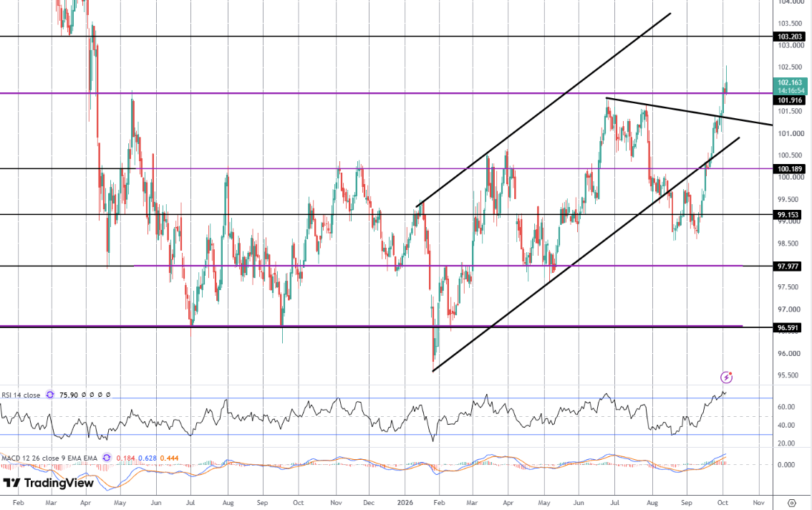Click the Dec label on the time axis
This screenshot has height=510, width=812.
tap(369, 503)
